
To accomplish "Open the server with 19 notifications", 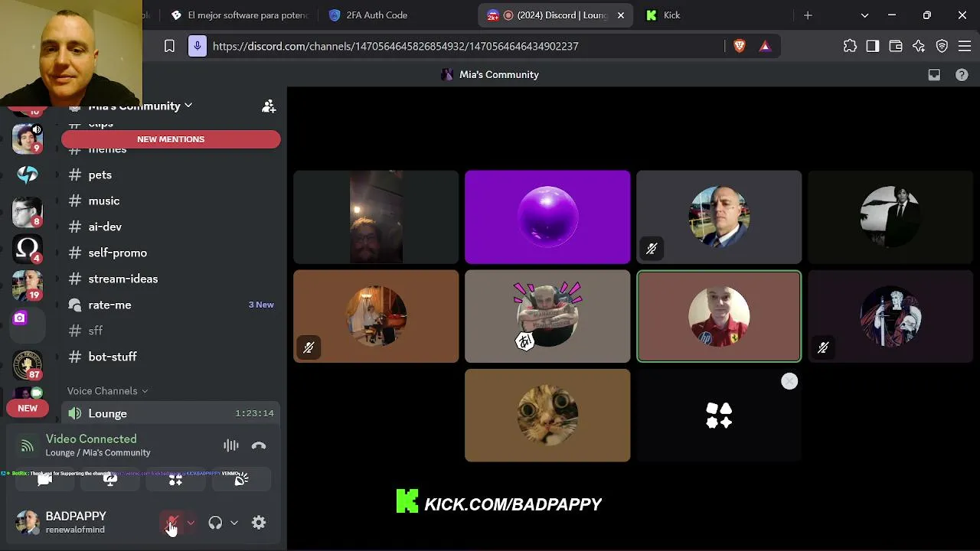I will point(27,285).
